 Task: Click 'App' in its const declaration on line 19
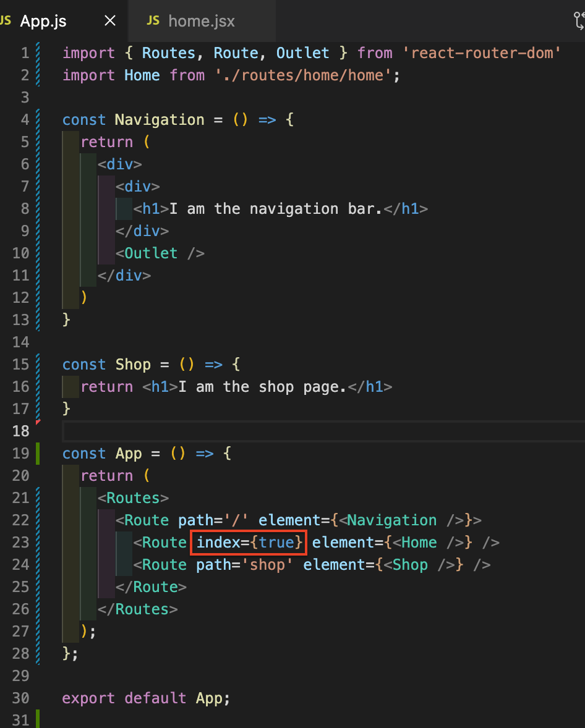(128, 453)
